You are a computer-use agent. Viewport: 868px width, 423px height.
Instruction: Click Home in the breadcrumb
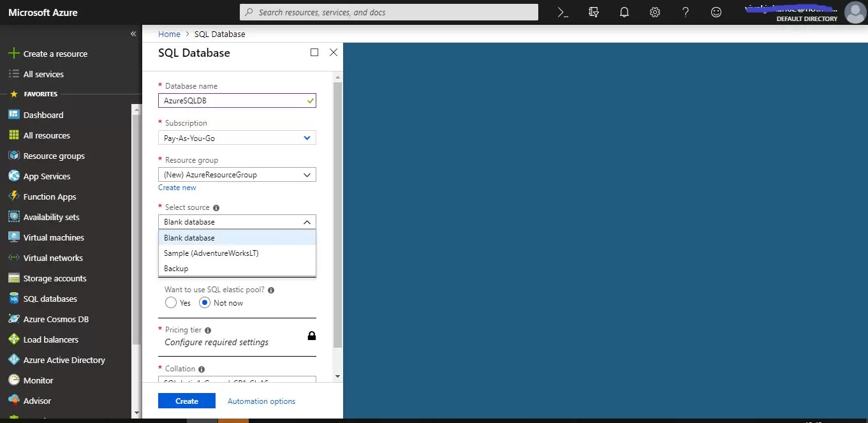click(x=169, y=34)
